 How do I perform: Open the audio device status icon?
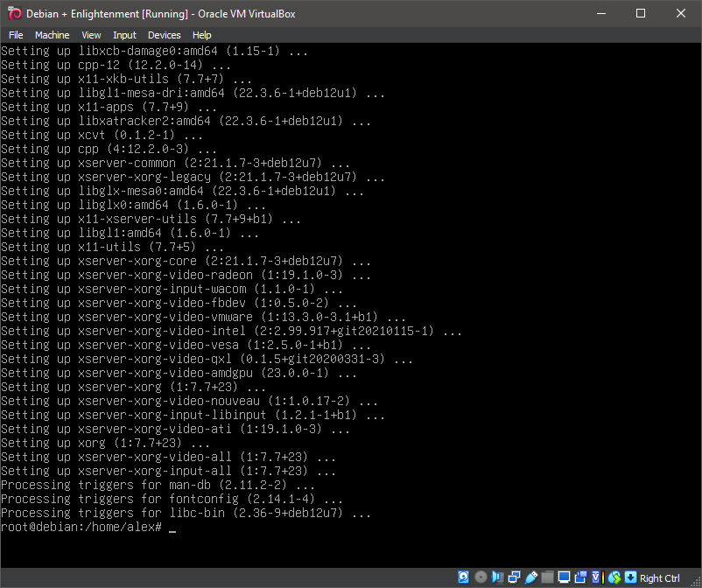pos(497,577)
